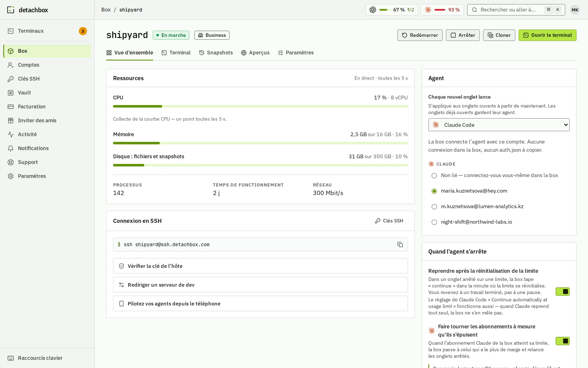Click the CPU usage progress bar
The height and width of the screenshot is (368, 588).
(x=260, y=106)
